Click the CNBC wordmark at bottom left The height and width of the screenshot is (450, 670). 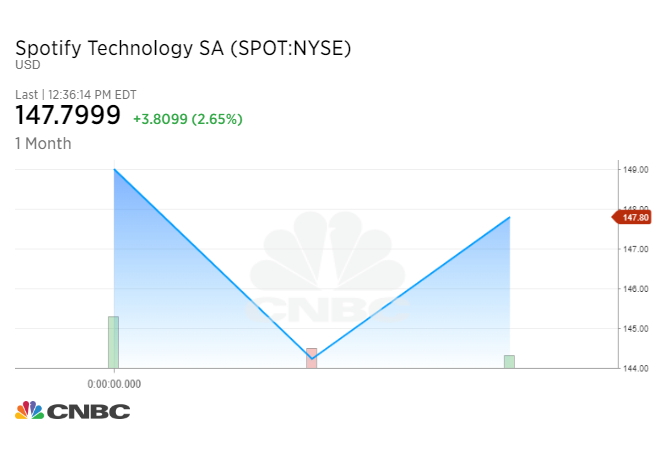pyautogui.click(x=88, y=412)
